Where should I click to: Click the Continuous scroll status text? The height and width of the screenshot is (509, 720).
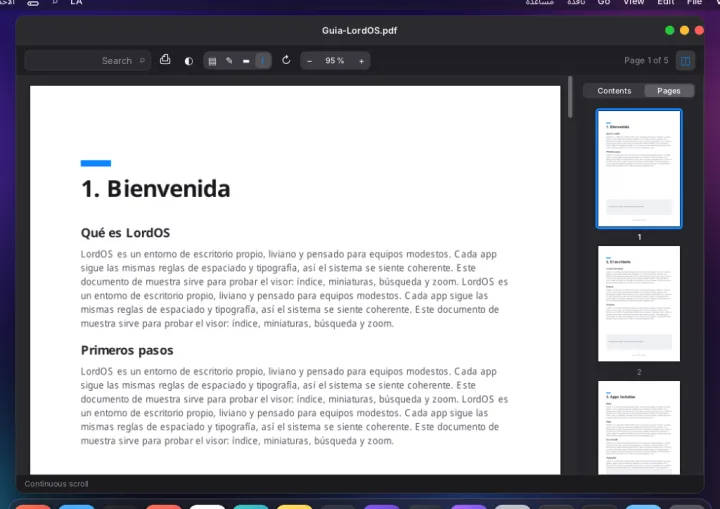[x=56, y=484]
